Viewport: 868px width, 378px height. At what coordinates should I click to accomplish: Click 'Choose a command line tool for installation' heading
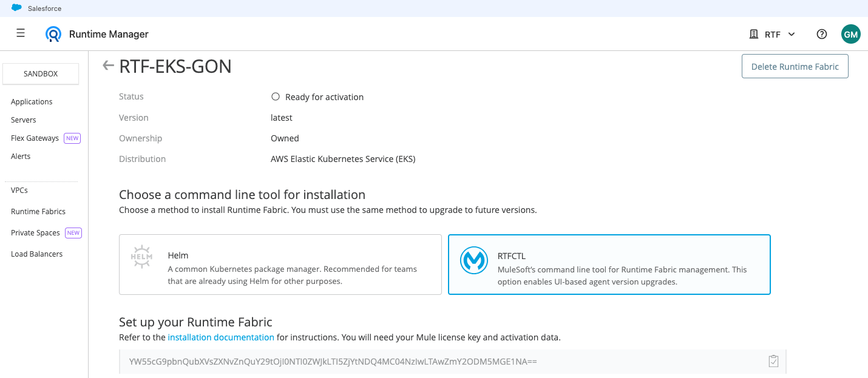(242, 195)
